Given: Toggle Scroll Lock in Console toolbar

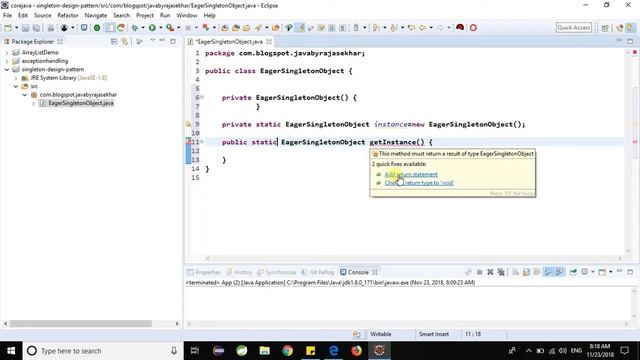Looking at the screenshot, I should 526,272.
